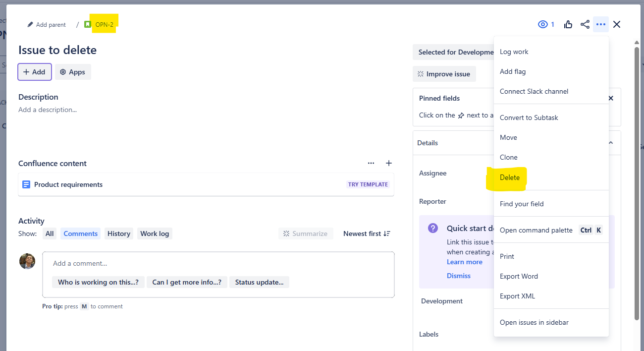Switch to the Comments activity tab
This screenshot has height=351, width=644.
[80, 234]
